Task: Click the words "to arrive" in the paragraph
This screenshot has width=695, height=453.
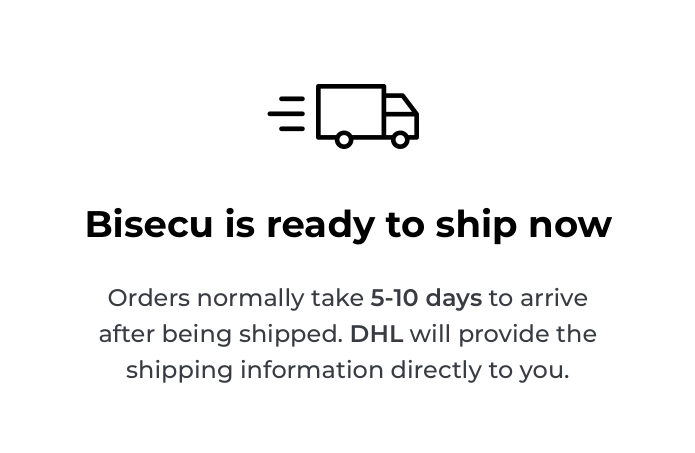Action: (538, 298)
